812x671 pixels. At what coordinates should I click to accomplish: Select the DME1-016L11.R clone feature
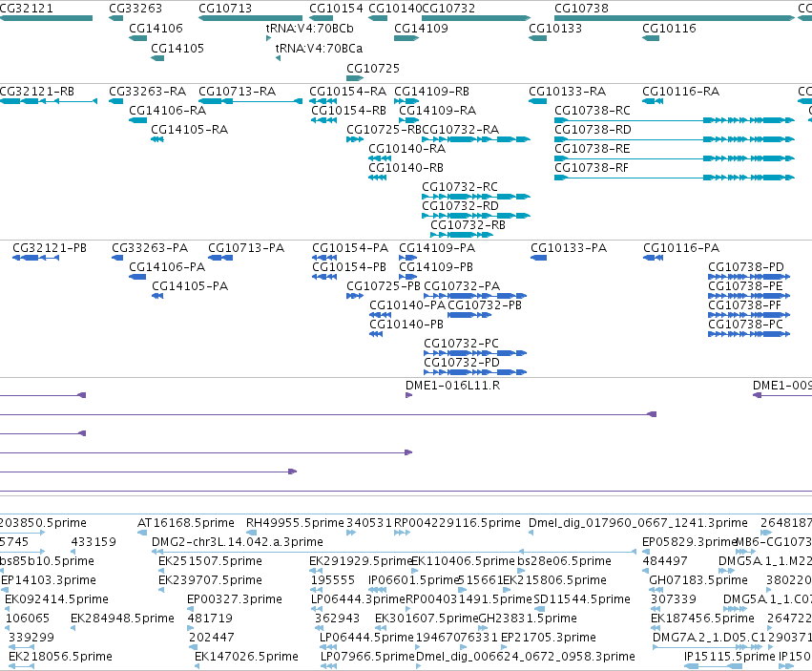pyautogui.click(x=408, y=395)
